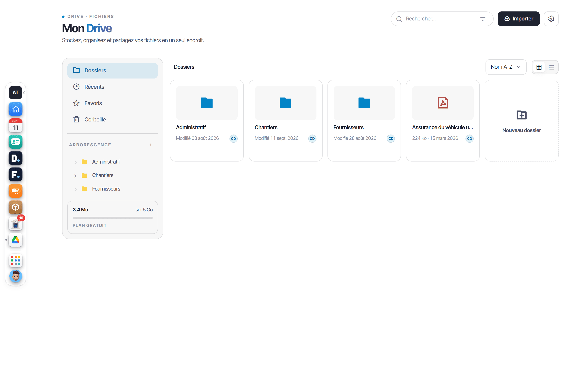Switch to list view
The image size is (588, 368).
click(x=551, y=67)
